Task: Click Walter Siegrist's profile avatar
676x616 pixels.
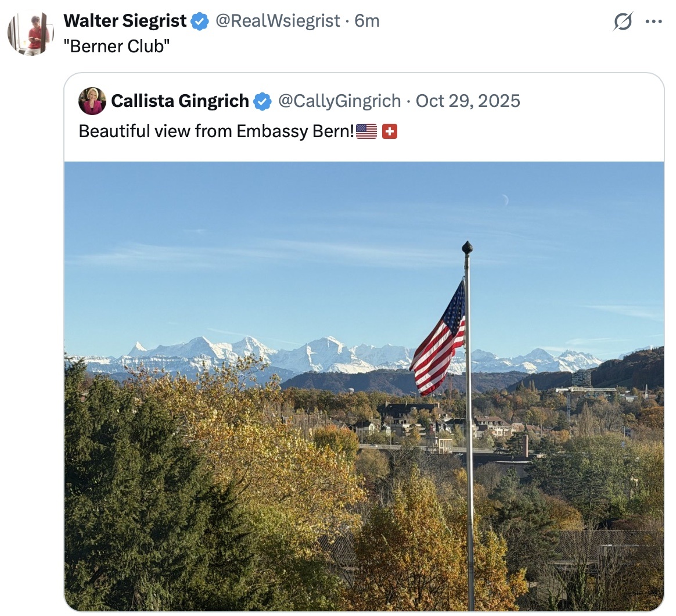Action: (31, 34)
